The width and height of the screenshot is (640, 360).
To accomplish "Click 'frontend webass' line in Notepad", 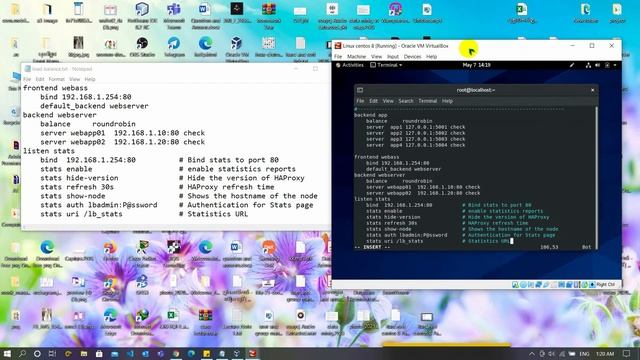I will coord(55,88).
